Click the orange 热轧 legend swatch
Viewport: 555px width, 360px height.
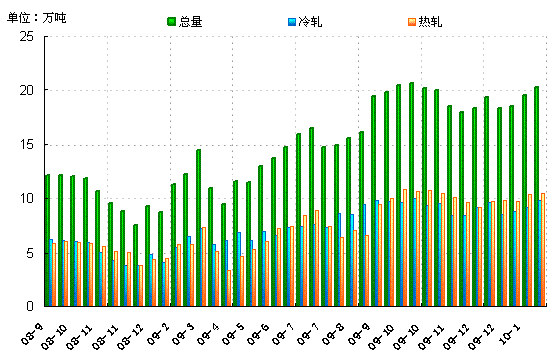(x=412, y=22)
